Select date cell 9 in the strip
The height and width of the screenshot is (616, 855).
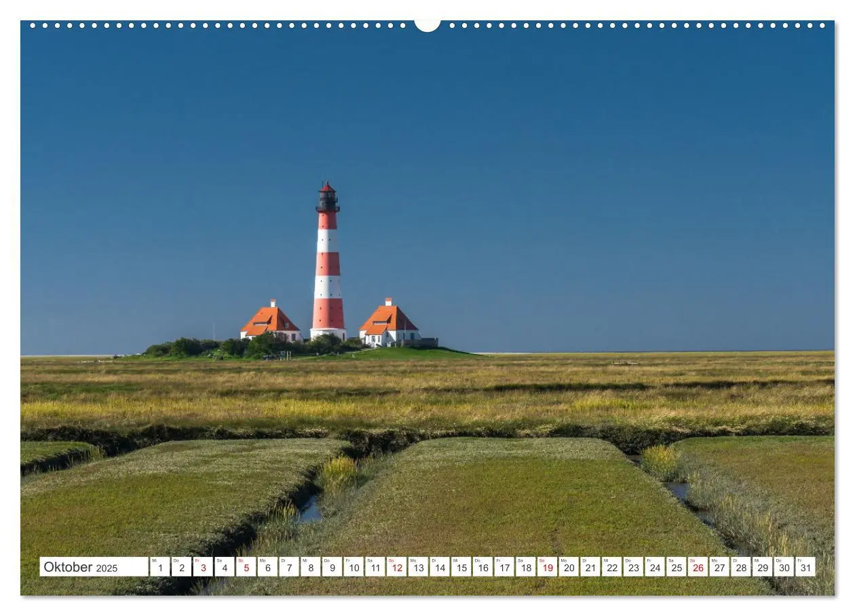[332, 567]
